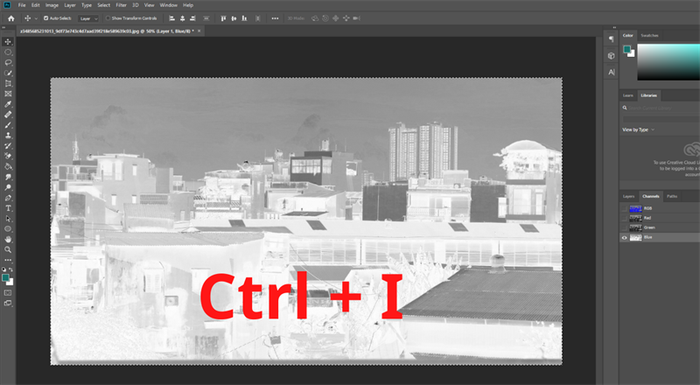Hide the Blue channel eye icon
700x385 pixels.
[x=624, y=238]
